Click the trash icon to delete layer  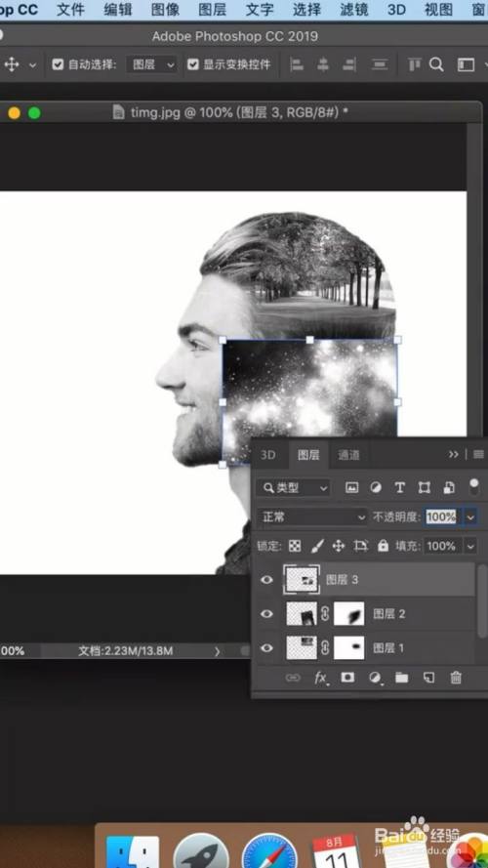(456, 678)
